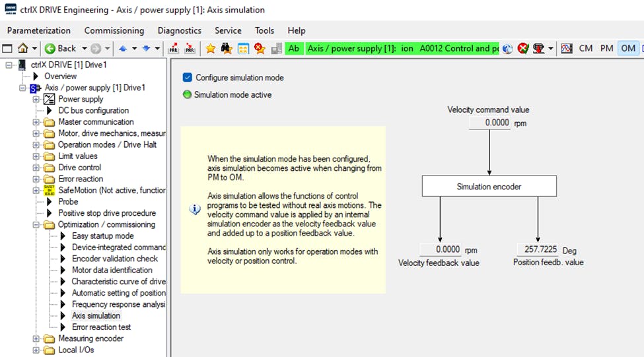Switch drive to PM parameter mode

(x=606, y=48)
